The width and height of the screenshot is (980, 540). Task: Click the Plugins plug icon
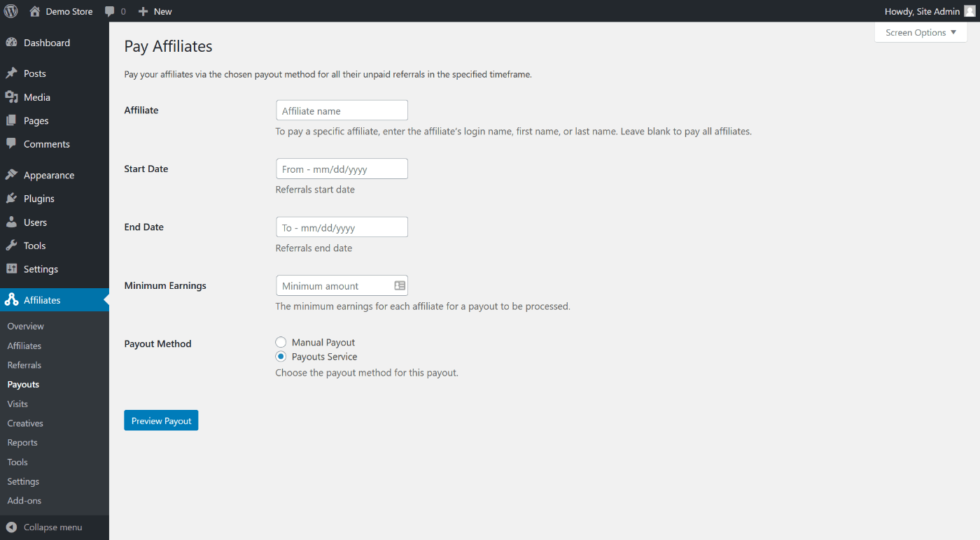point(11,199)
